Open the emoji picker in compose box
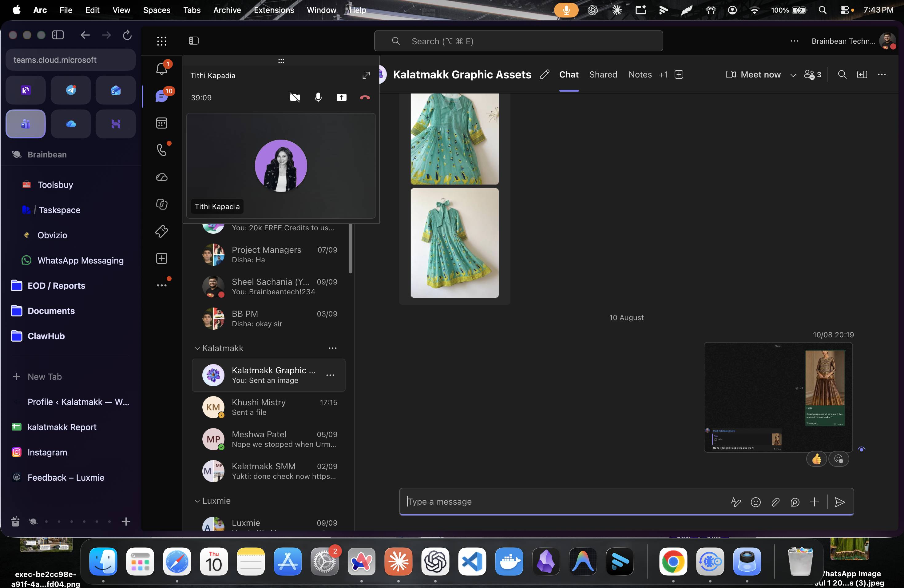 (756, 502)
